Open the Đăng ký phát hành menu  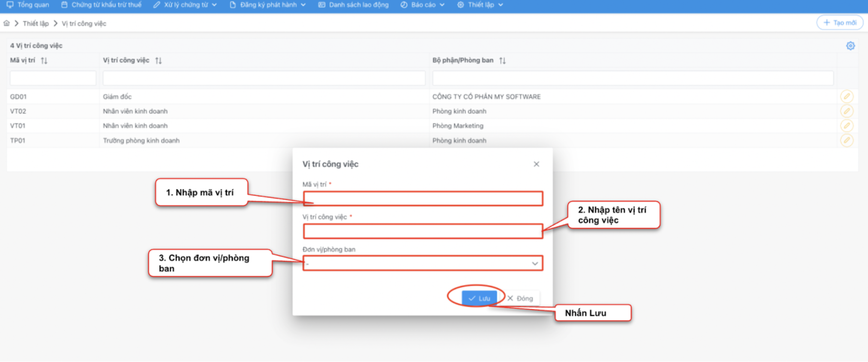click(268, 5)
